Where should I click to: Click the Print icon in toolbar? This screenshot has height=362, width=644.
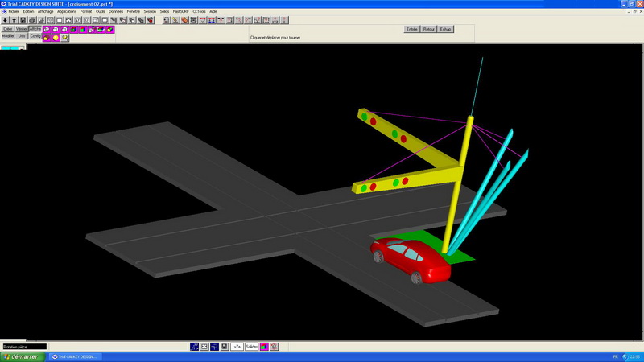click(x=31, y=20)
